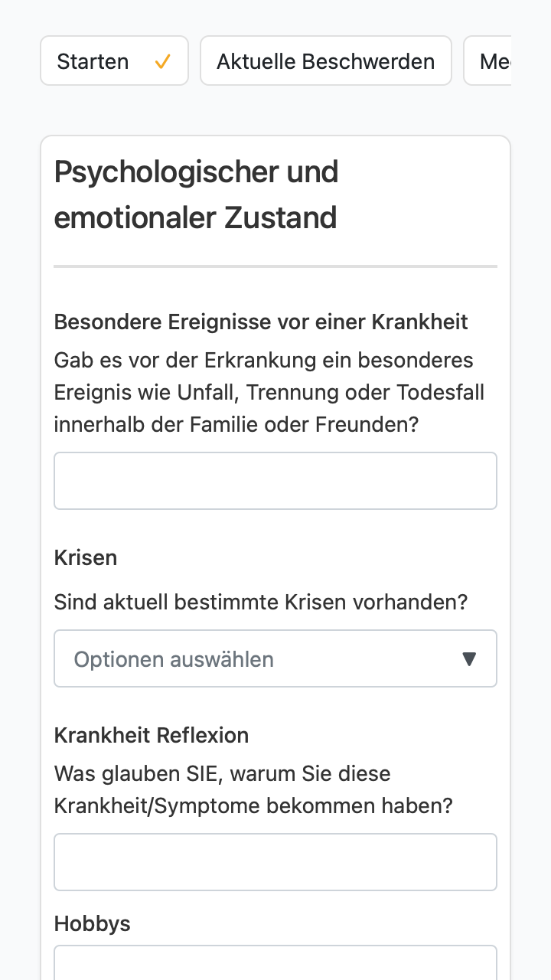Click into the Krankheit Reflexion text field
The image size is (551, 980).
[x=275, y=862]
